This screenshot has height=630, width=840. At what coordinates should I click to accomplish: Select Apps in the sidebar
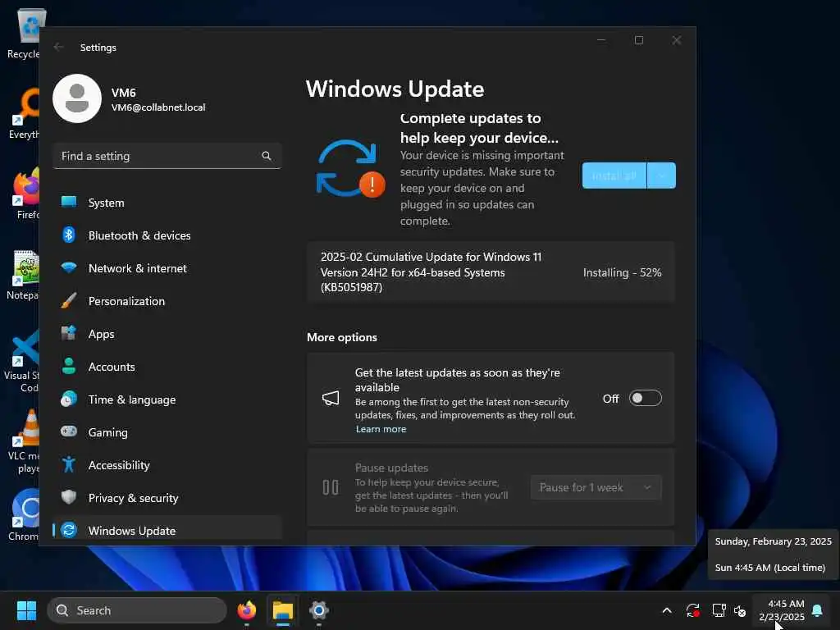[x=167, y=334]
